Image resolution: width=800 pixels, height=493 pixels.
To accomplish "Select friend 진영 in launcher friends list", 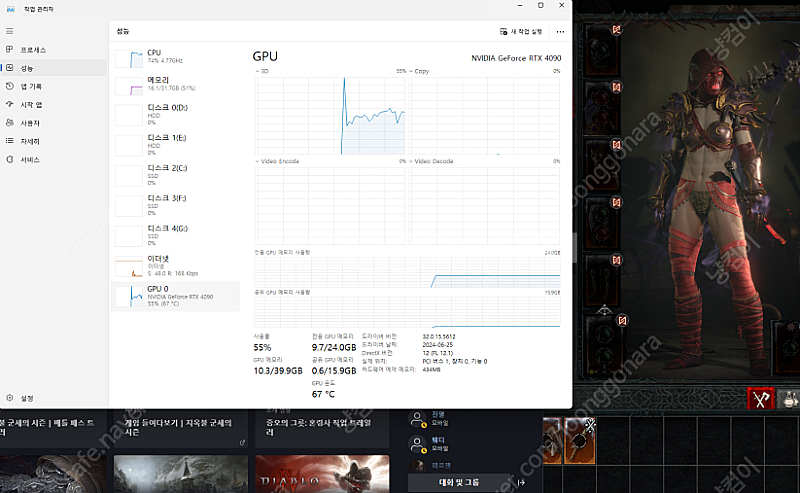I will click(430, 418).
